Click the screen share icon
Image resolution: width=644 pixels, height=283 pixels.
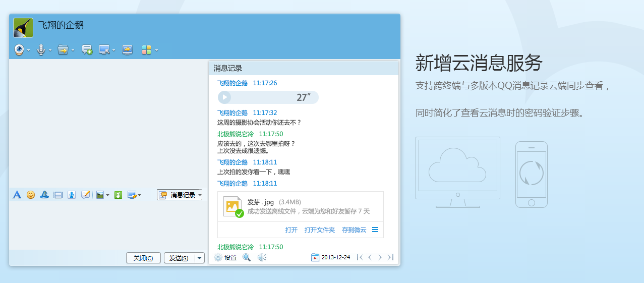(x=127, y=49)
